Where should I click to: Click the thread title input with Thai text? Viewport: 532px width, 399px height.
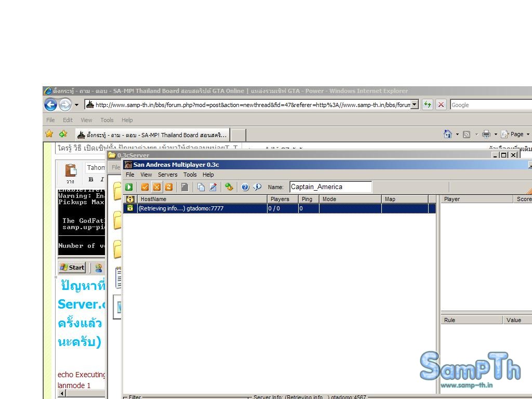pos(148,148)
